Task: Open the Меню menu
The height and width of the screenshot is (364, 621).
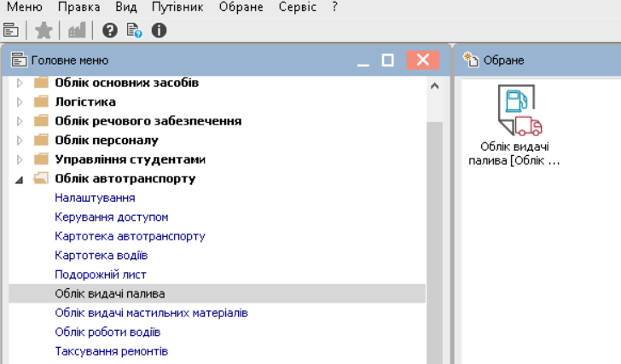Action: 25,7
